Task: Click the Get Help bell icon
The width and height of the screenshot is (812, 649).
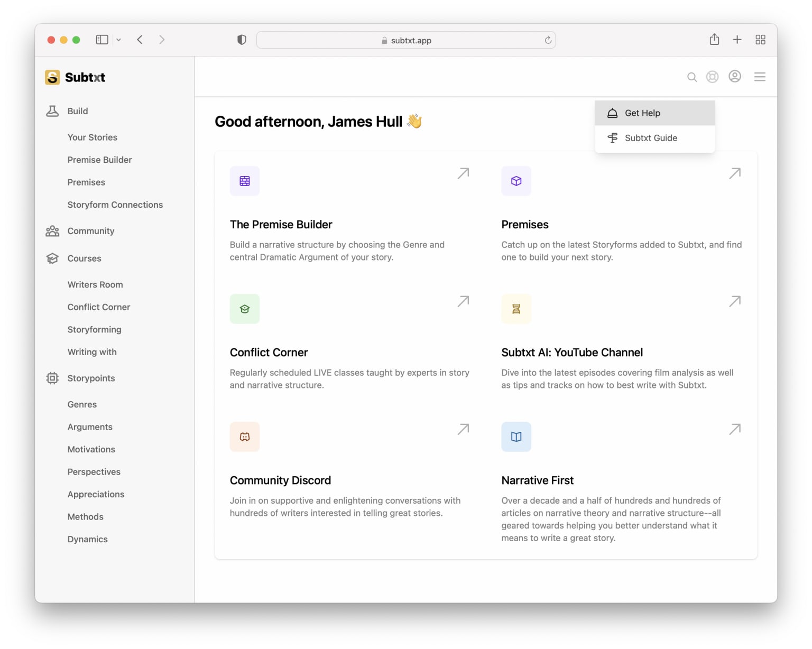Action: (612, 113)
